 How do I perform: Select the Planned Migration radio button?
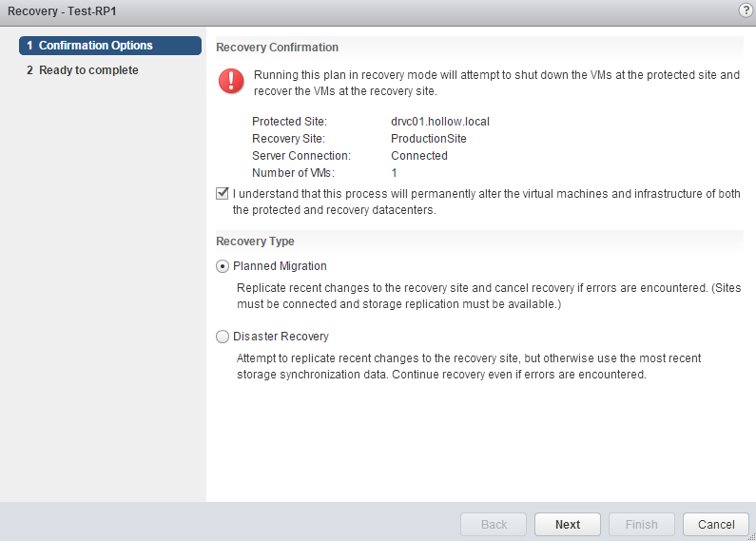point(223,266)
